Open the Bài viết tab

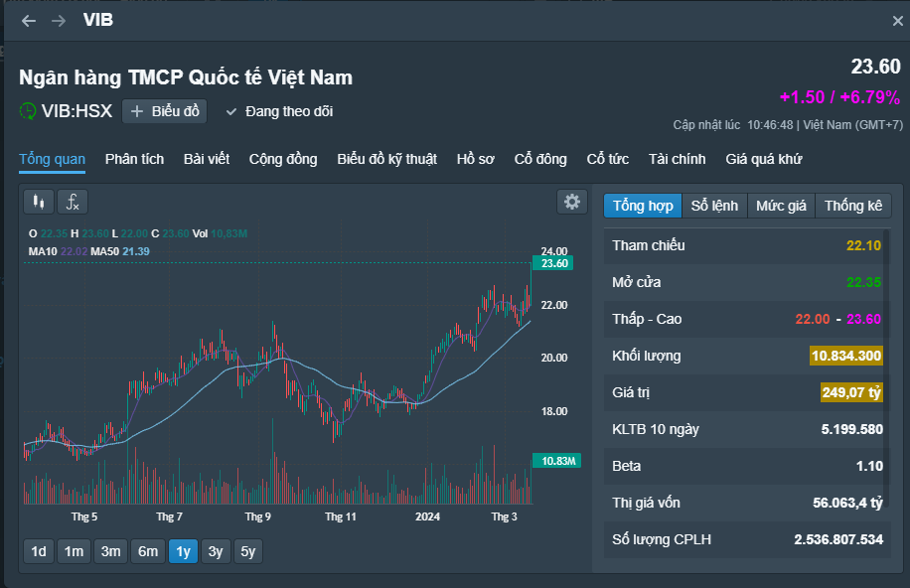207,159
